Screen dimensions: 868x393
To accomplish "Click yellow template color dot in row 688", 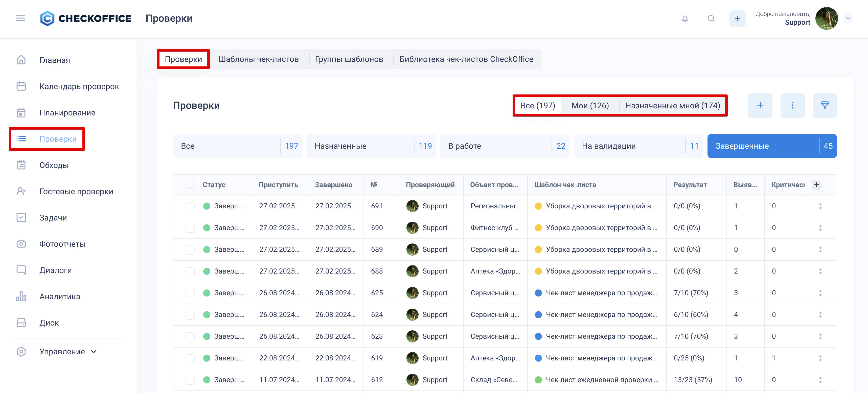I will point(538,271).
